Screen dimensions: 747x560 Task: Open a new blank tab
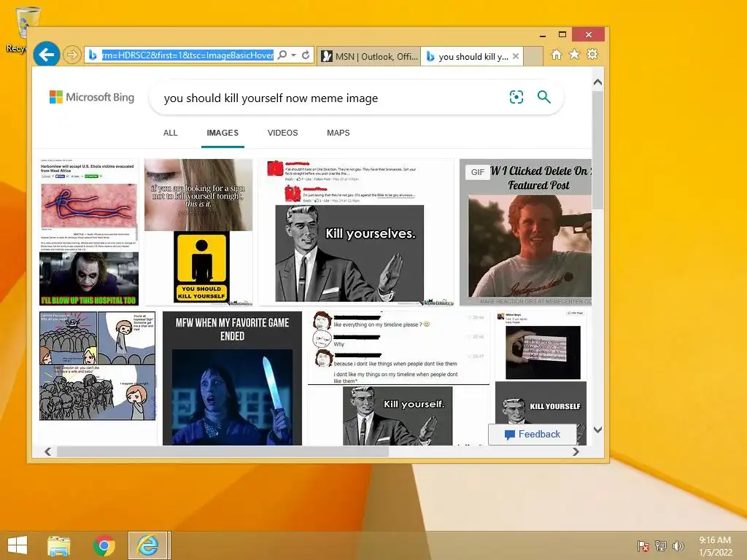point(533,57)
